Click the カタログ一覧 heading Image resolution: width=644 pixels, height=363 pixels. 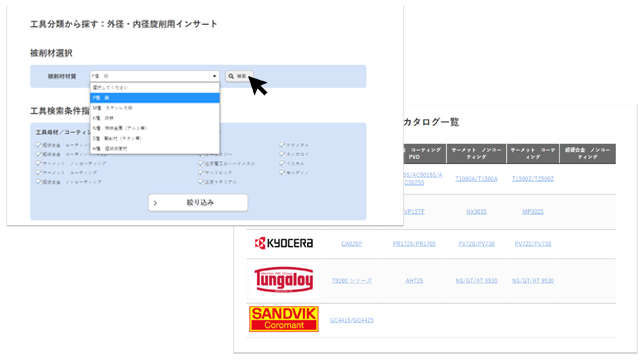431,122
